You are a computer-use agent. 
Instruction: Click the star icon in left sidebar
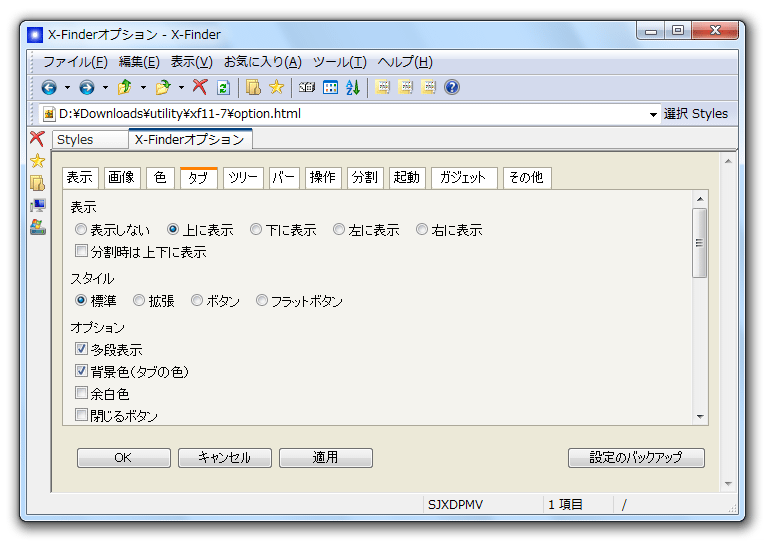coord(38,161)
